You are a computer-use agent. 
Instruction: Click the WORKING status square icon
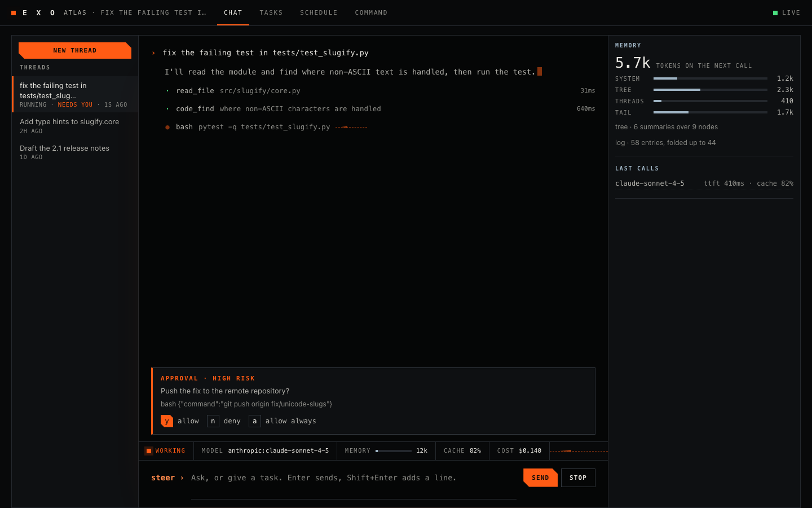[x=149, y=451]
